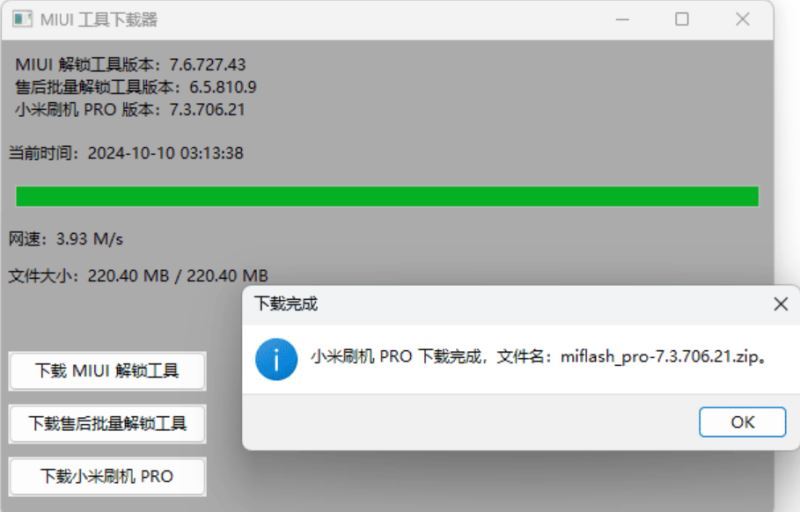Screen dimensions: 800x512
Task: Click the 下载售后批量解锁工具 button
Action: tap(107, 423)
